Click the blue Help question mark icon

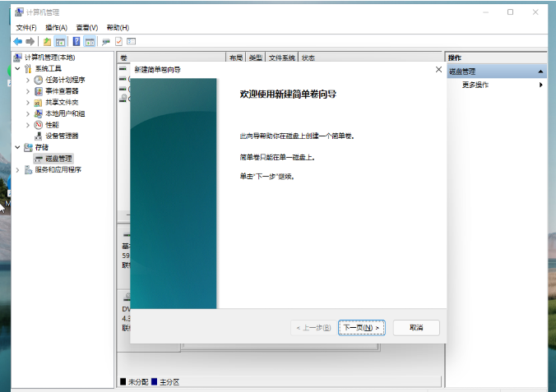tap(76, 41)
